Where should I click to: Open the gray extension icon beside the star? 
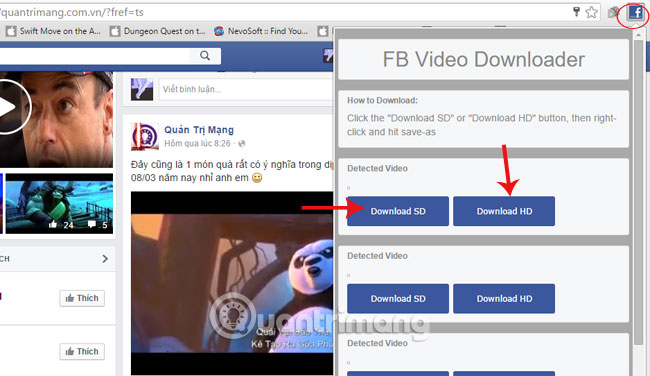(613, 12)
